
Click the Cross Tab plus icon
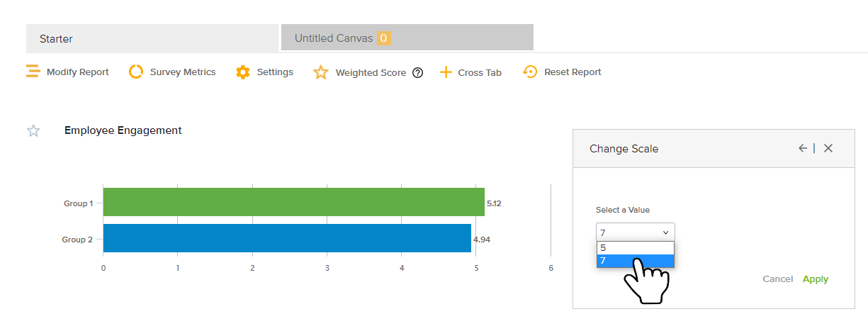tap(446, 72)
